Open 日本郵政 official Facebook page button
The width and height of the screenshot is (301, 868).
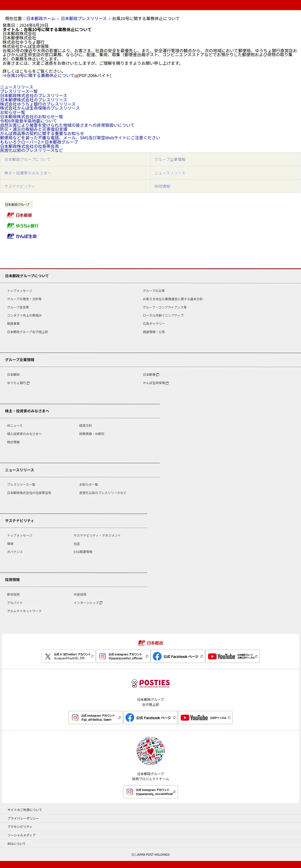[x=178, y=656]
